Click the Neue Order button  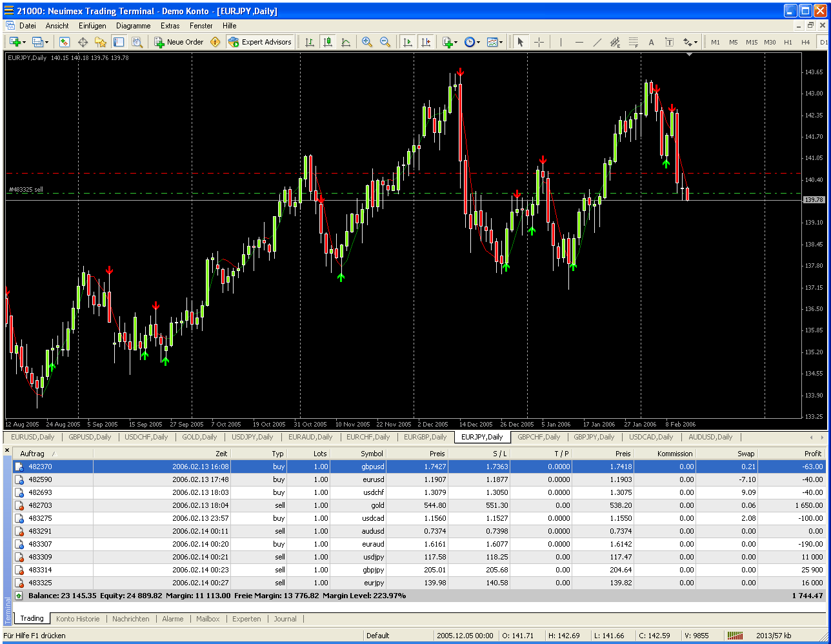[179, 42]
